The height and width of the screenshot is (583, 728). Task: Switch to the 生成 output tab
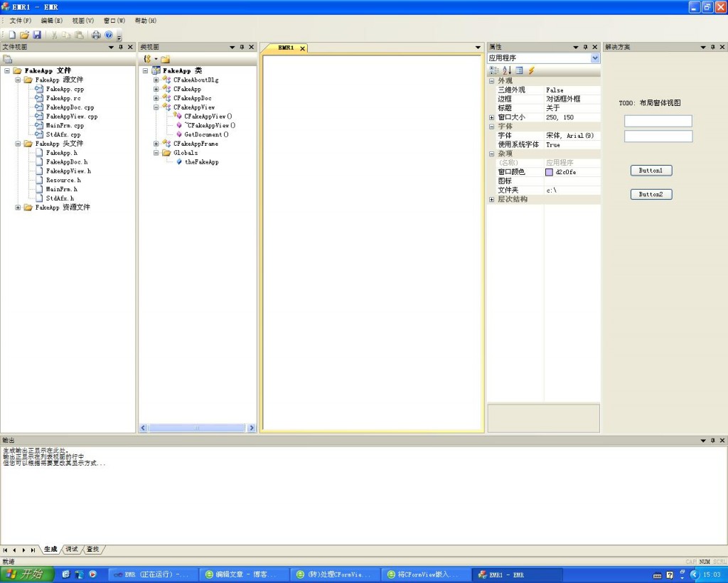(50, 549)
